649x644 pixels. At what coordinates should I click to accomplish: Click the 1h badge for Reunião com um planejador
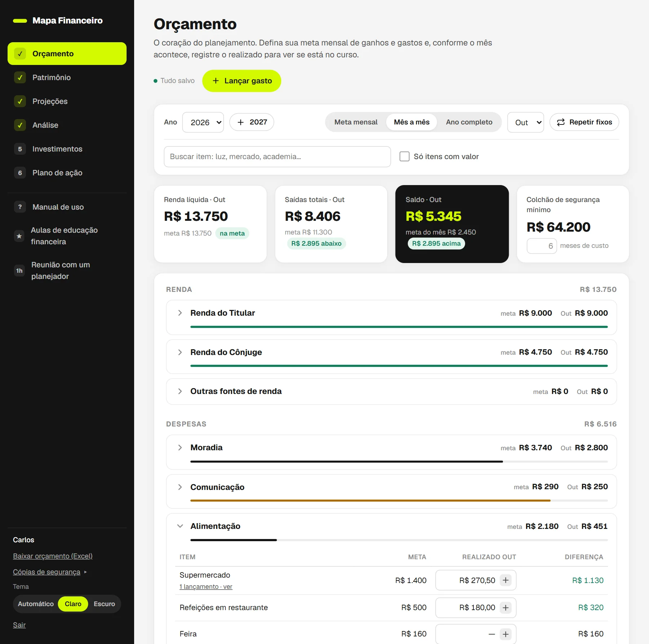pos(19,271)
